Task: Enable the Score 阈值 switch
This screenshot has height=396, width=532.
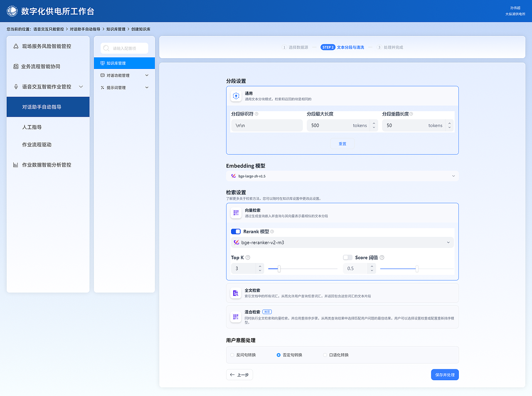Action: click(x=348, y=258)
